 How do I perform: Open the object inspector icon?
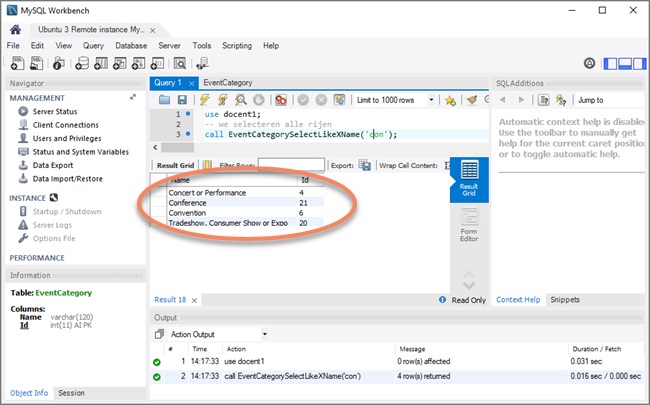coord(58,63)
